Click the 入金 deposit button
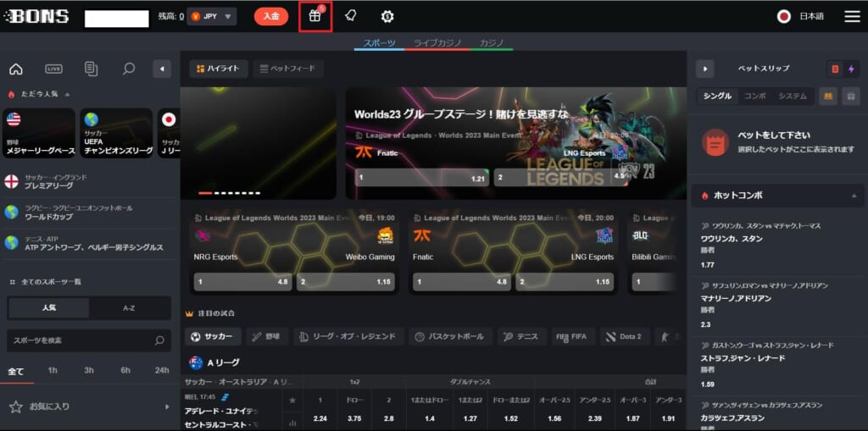The image size is (868, 431). (271, 17)
